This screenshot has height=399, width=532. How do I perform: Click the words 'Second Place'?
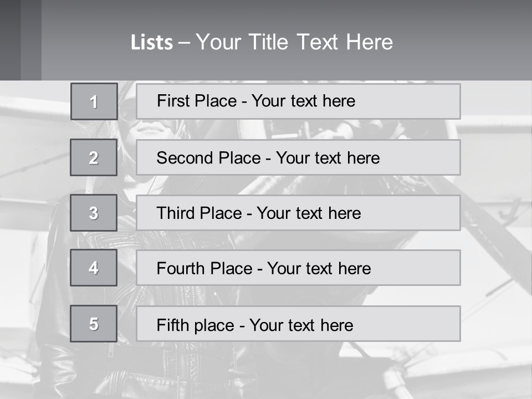(209, 158)
